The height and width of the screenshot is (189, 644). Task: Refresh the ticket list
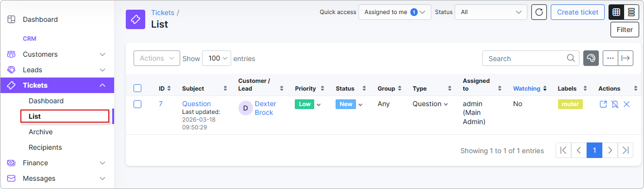coord(539,12)
